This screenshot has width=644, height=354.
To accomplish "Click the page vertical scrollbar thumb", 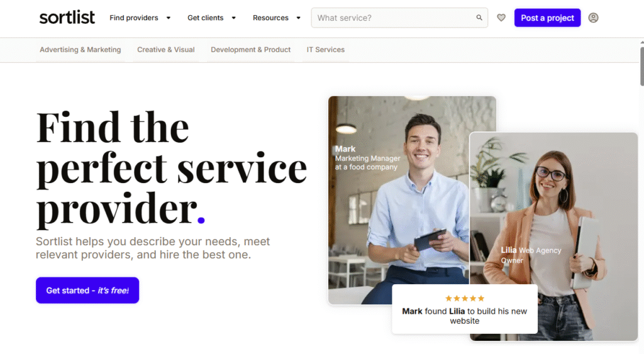I will [642, 66].
